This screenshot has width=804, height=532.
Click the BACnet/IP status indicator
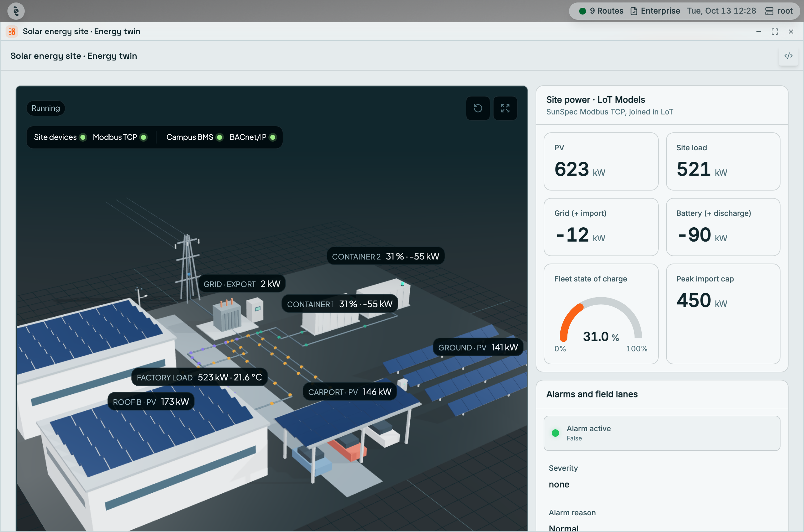[x=273, y=137]
